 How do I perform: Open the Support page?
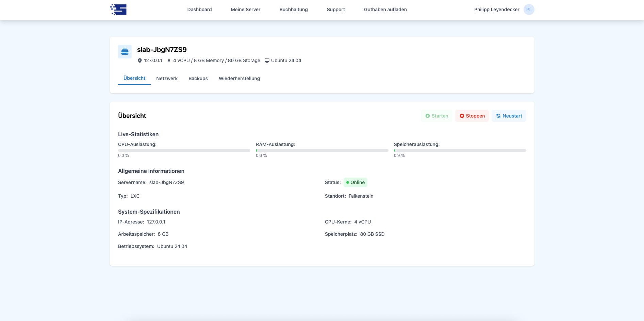[336, 10]
